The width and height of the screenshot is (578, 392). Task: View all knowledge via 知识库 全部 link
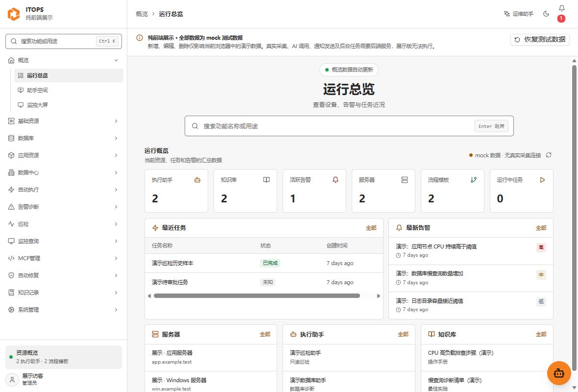click(x=541, y=334)
